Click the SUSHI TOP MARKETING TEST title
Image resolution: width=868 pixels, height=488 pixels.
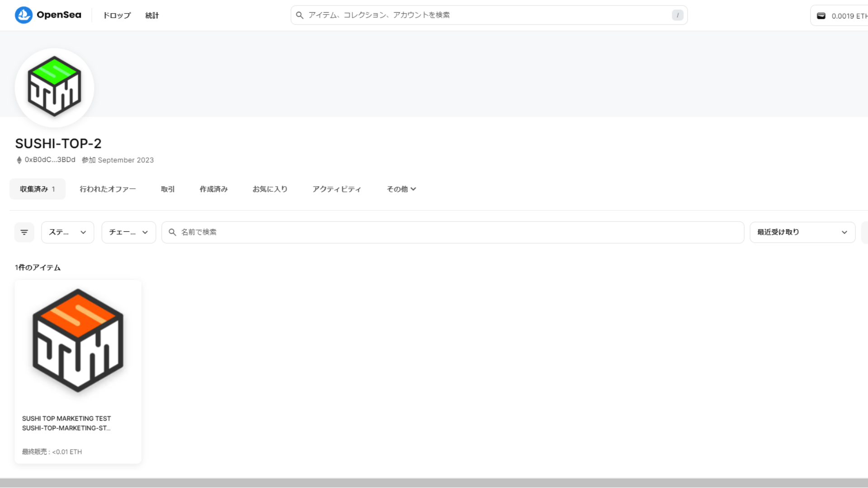[x=66, y=418]
